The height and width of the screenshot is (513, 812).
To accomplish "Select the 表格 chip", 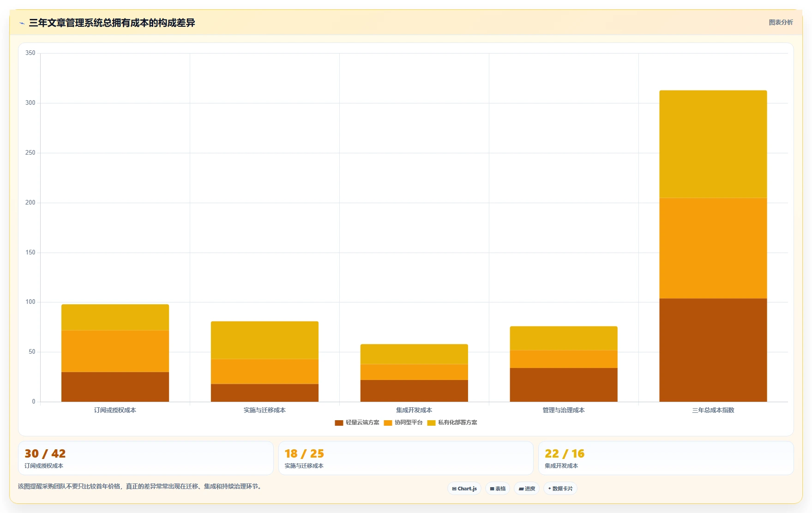I will tap(498, 489).
